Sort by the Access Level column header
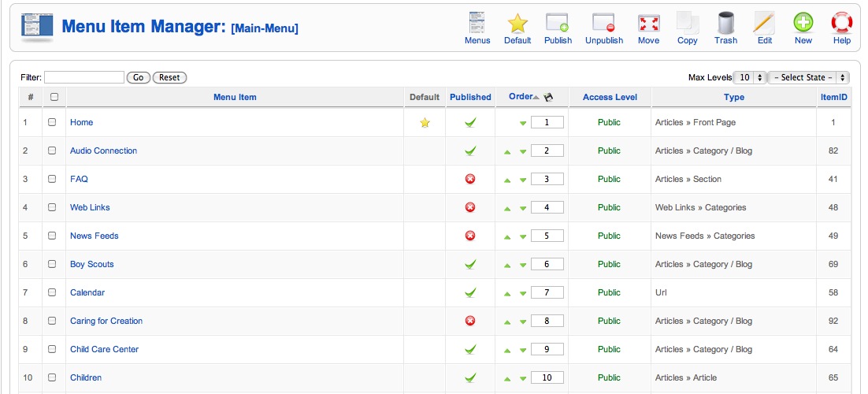The height and width of the screenshot is (394, 868). [610, 97]
